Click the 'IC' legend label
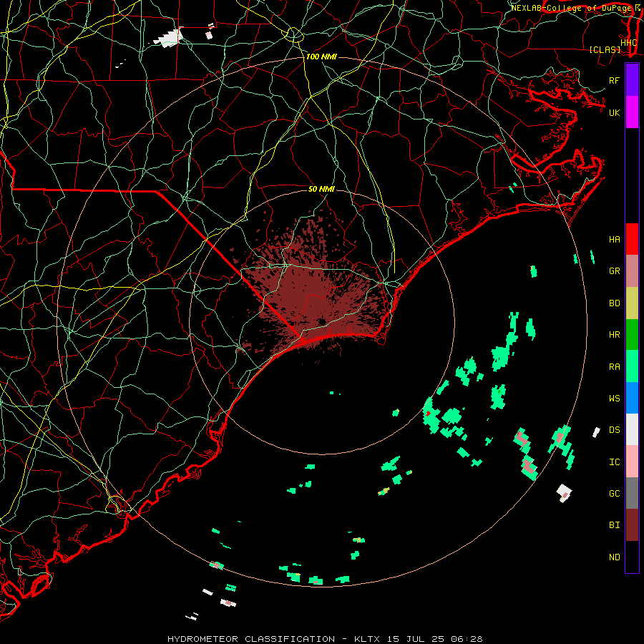644x644 pixels. [x=614, y=462]
